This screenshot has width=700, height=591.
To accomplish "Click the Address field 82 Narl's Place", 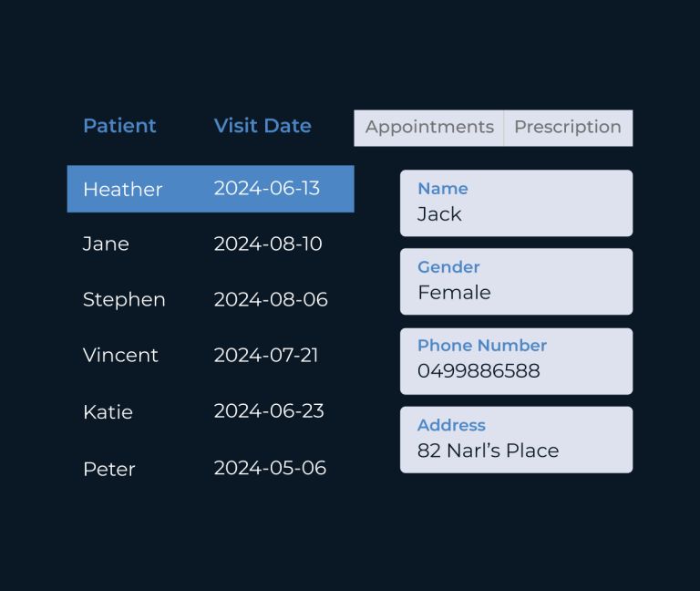I will [x=516, y=440].
